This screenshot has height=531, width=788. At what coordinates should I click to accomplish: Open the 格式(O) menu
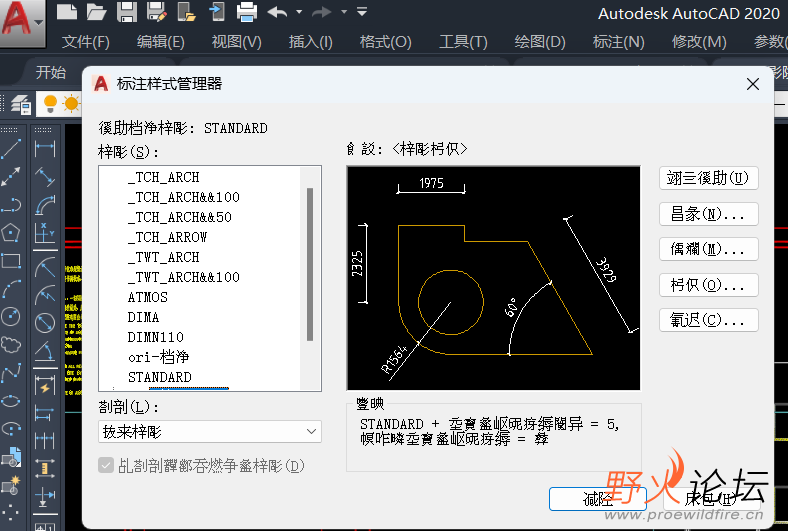tap(385, 42)
